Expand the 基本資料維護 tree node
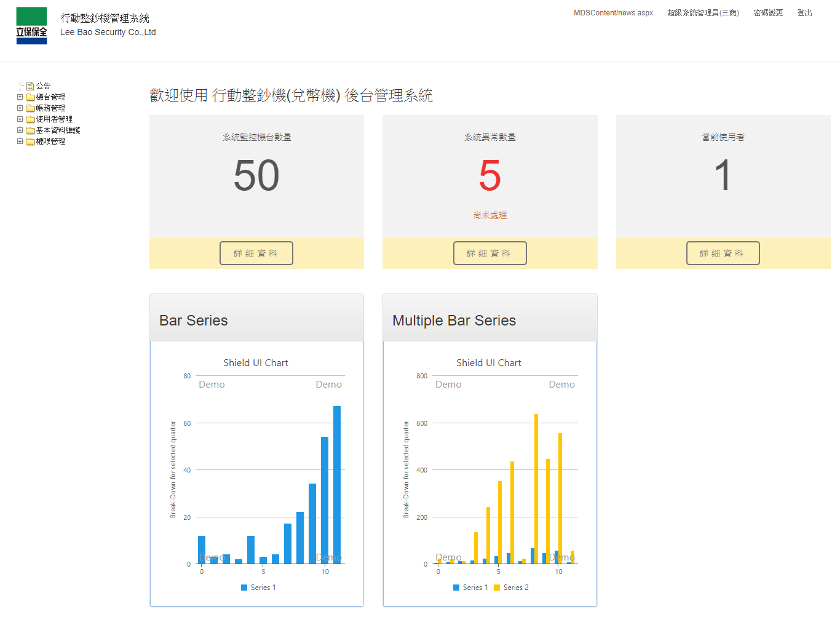840x638 pixels. coord(20,130)
